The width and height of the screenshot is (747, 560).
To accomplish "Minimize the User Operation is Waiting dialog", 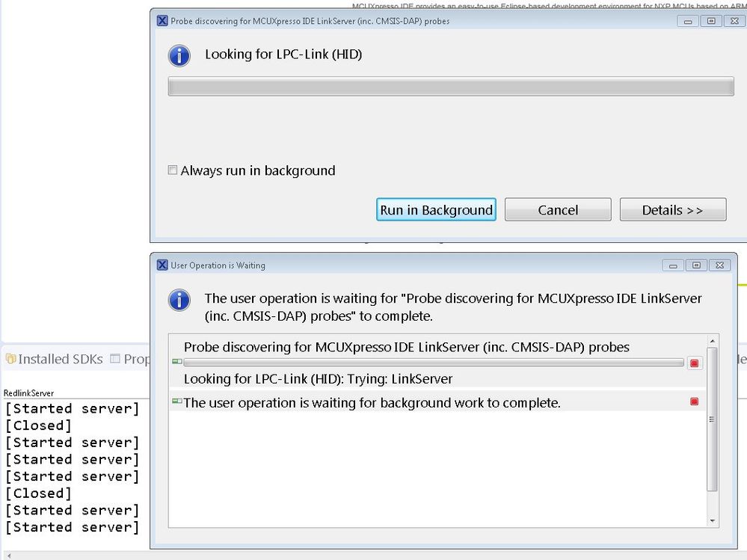I will [673, 265].
